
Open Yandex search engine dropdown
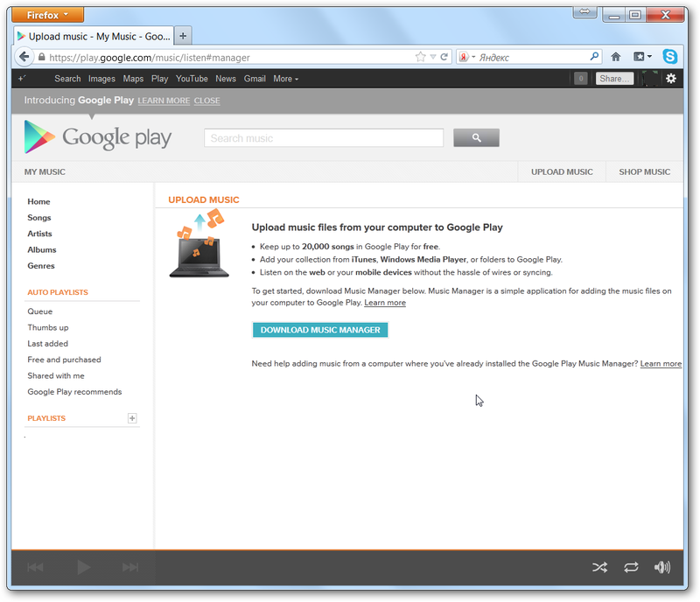(467, 57)
